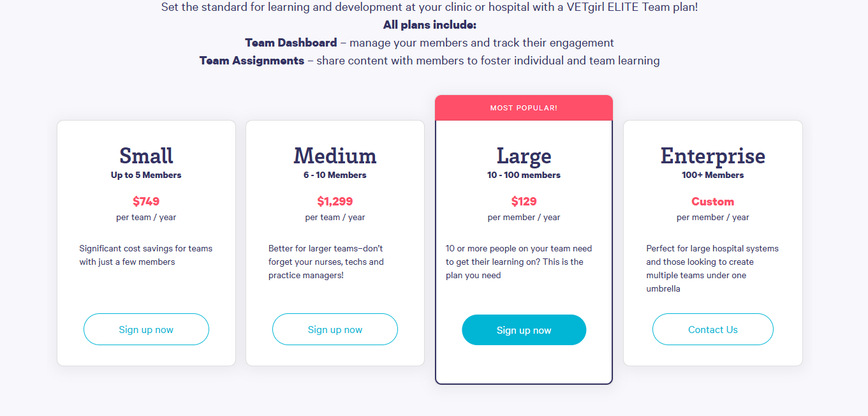Select the filled Sign up now button for Large
This screenshot has height=416, width=868.
(524, 330)
